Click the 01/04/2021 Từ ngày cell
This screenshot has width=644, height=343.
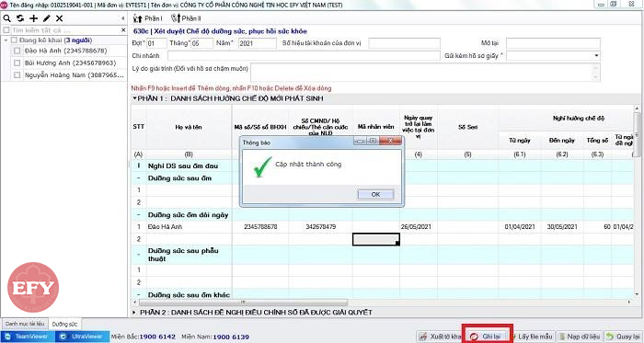[x=520, y=227]
